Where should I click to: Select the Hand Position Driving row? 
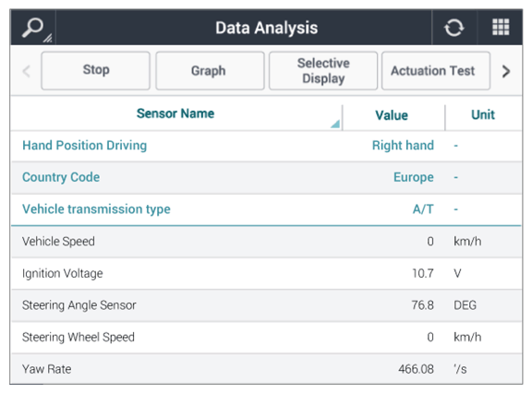266,146
